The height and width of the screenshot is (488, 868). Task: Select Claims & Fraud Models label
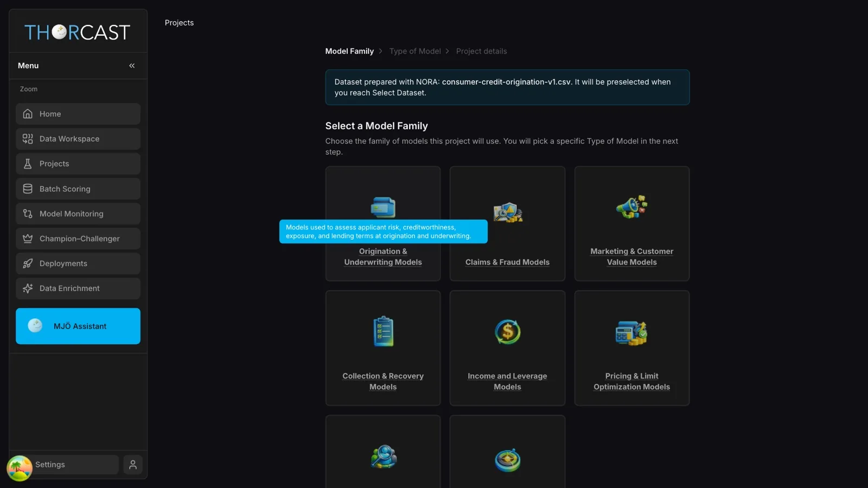click(x=508, y=262)
